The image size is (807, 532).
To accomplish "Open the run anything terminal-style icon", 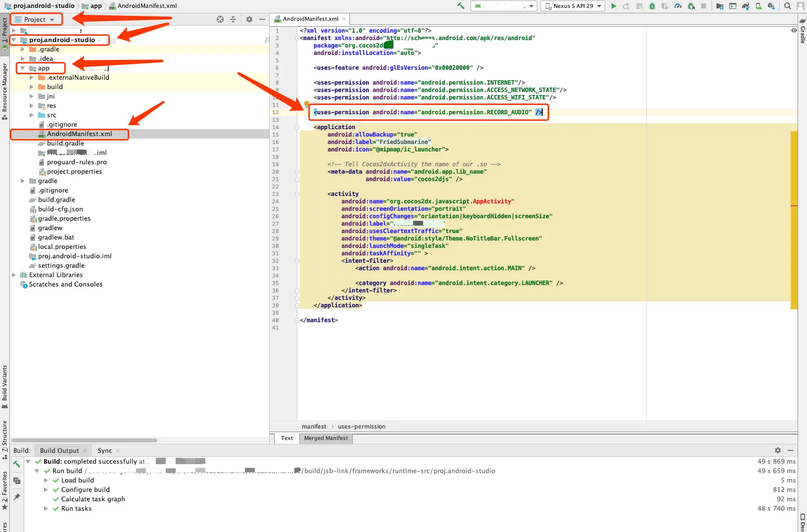I will tap(733, 6).
